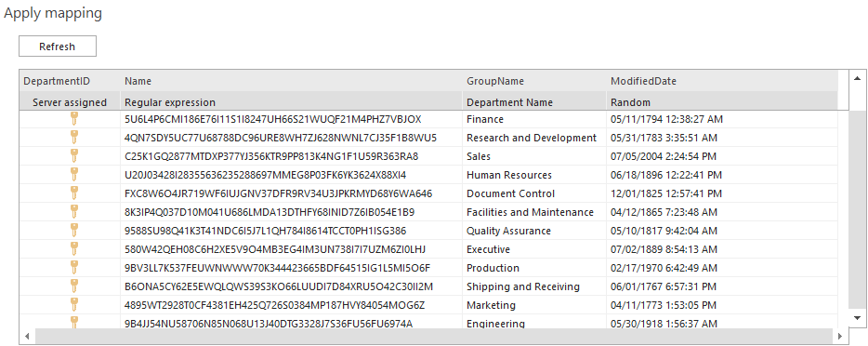Select the Facilities and Maintenance cell
Viewport: 868px width, 346px height.
(534, 212)
